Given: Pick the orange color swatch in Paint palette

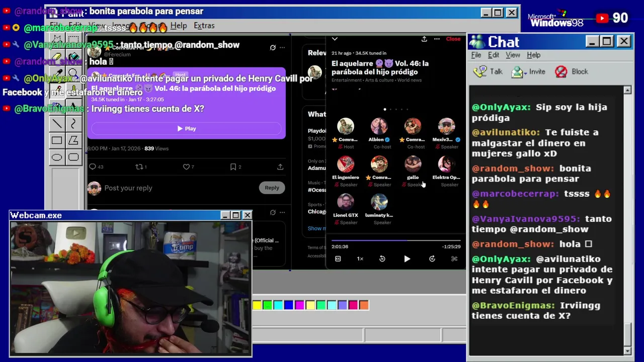Looking at the screenshot, I should pos(364,305).
